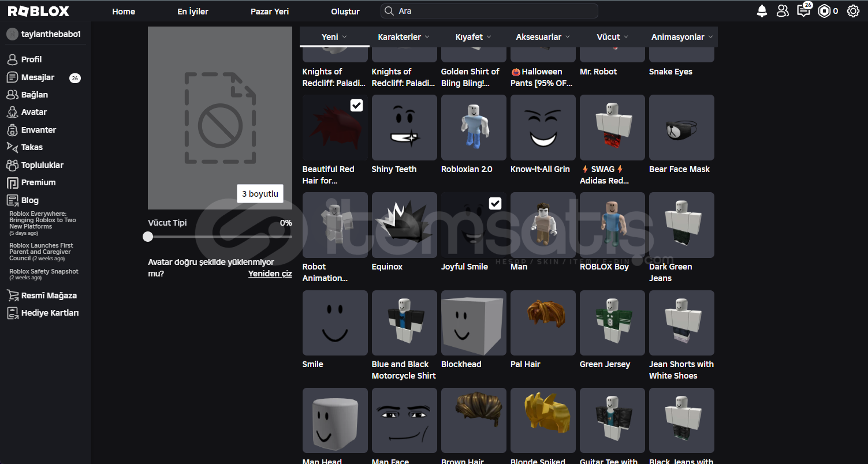The height and width of the screenshot is (464, 868).
Task: Select the SWAG Adidas Red pants thumbnail
Action: point(612,128)
